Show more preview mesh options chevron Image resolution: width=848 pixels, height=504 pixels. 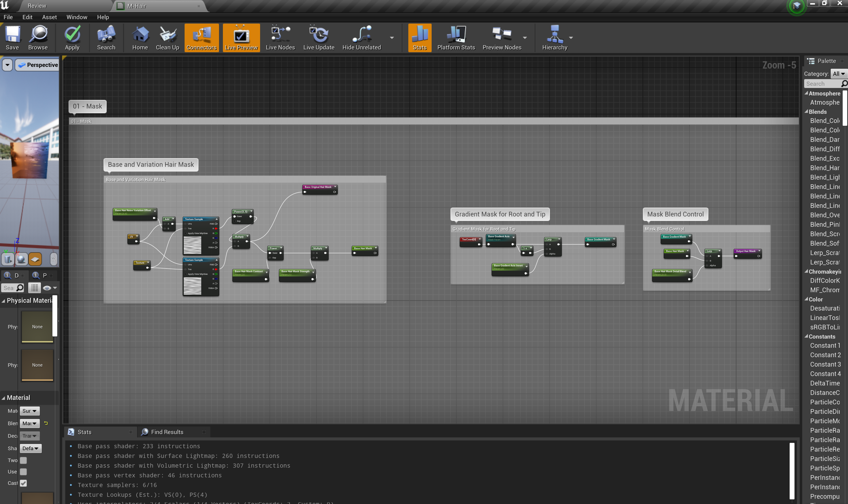click(53, 259)
